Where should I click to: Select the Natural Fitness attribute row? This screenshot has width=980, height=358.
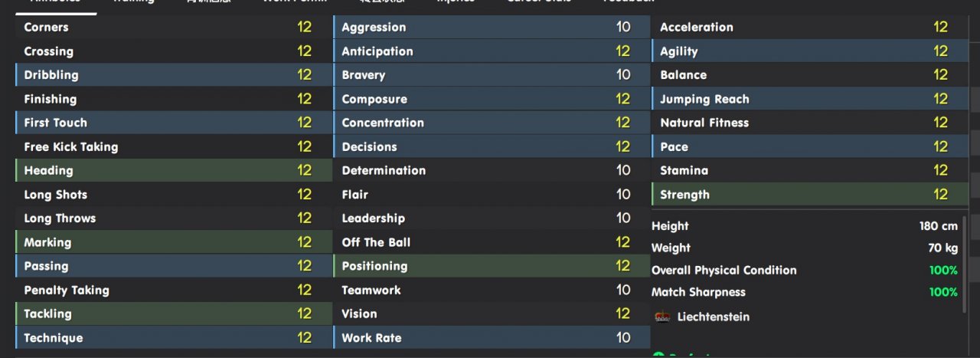(808, 123)
